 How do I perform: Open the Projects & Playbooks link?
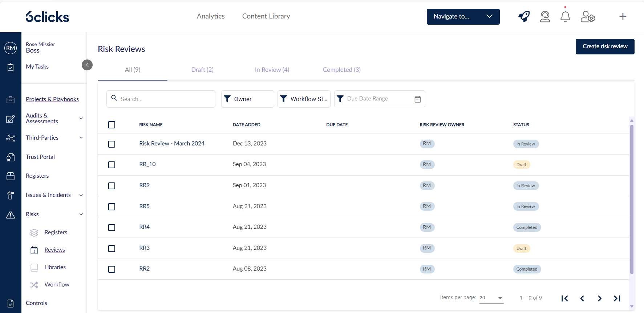[52, 99]
